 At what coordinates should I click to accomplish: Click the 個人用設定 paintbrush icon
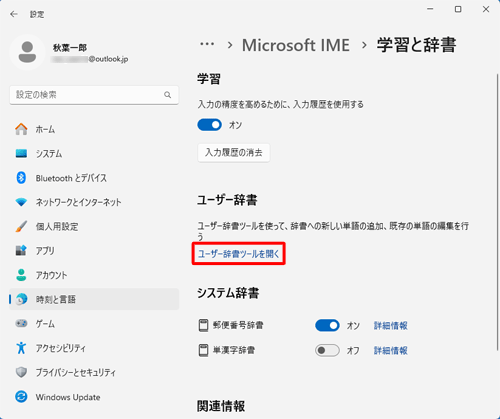tap(21, 227)
